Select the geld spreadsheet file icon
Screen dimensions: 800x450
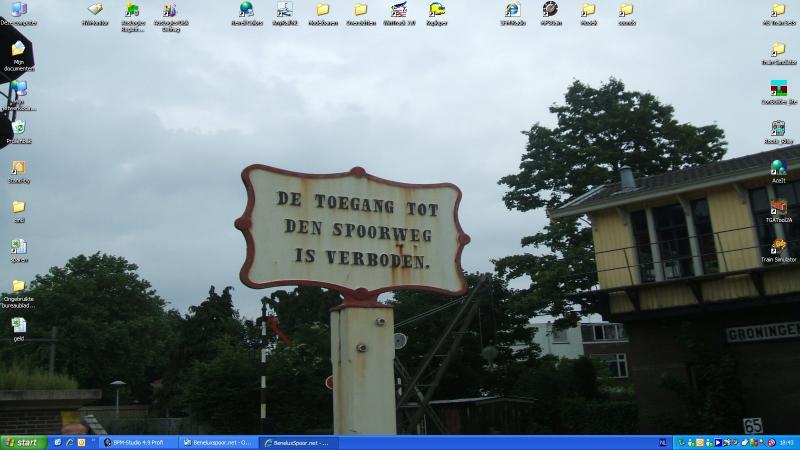click(x=18, y=329)
